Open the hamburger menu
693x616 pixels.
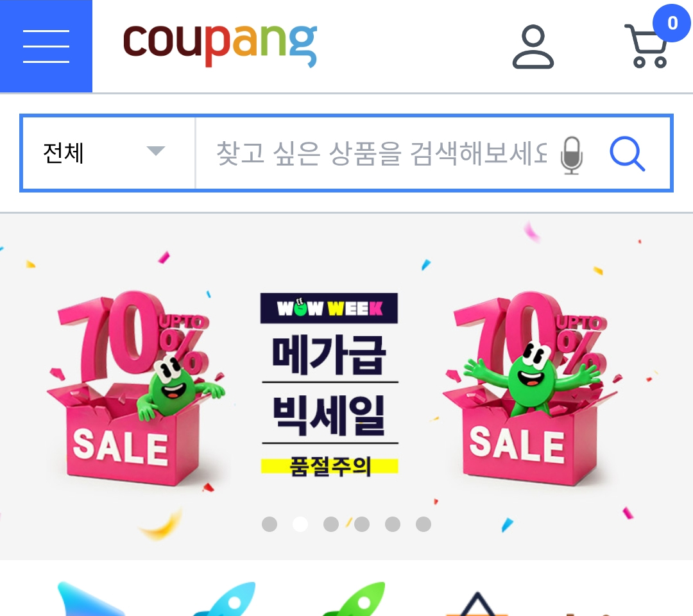[x=46, y=46]
